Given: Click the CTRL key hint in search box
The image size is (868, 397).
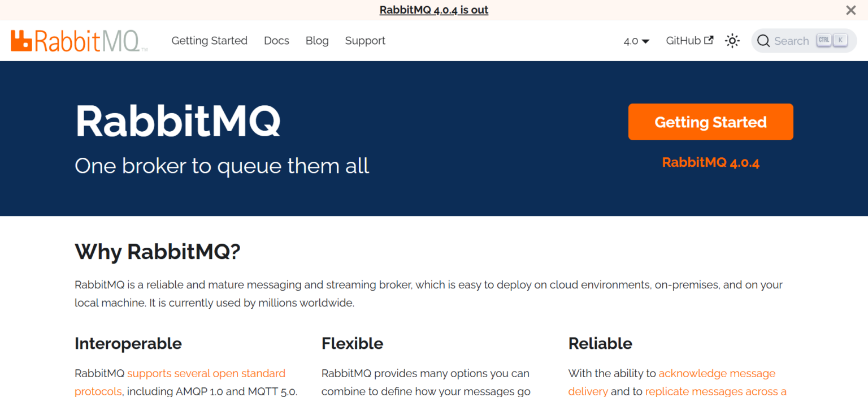Looking at the screenshot, I should coord(823,40).
